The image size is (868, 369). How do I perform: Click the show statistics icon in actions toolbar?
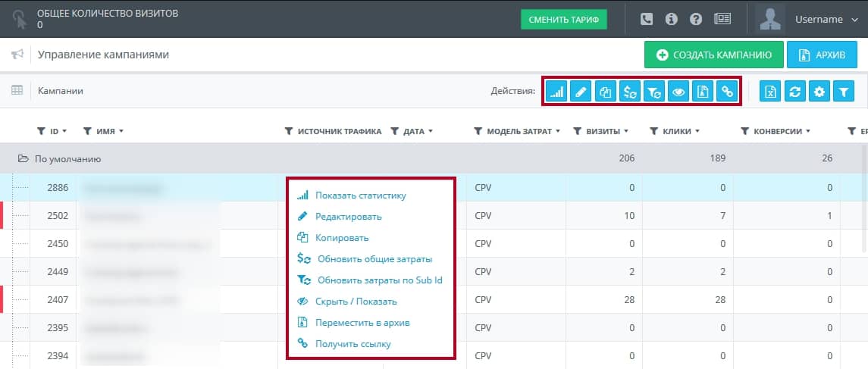pos(556,91)
